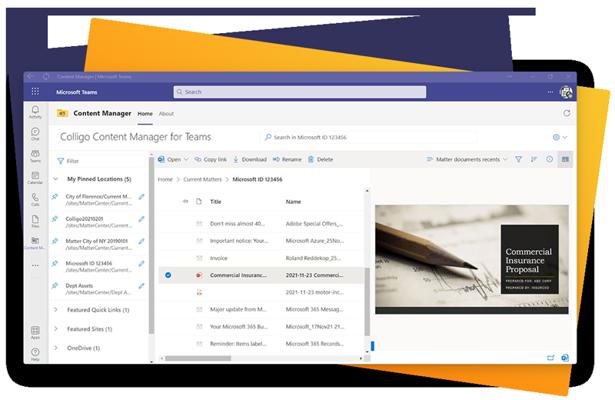Click Copy link in the toolbar

pos(210,159)
